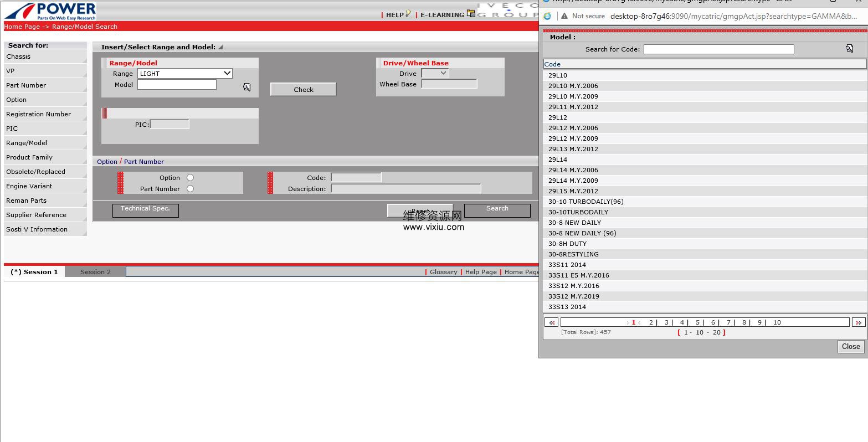Open Help Page link in footer
This screenshot has width=868, height=442.
481,272
